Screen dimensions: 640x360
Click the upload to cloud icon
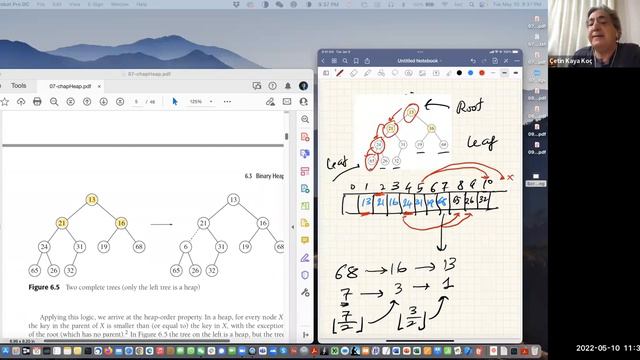pyautogui.click(x=21, y=102)
